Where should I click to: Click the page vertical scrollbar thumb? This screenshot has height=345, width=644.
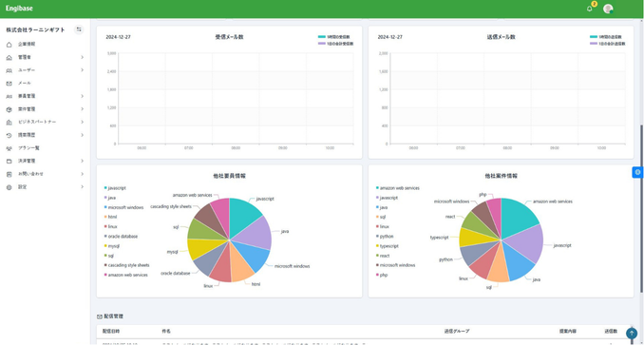641,209
